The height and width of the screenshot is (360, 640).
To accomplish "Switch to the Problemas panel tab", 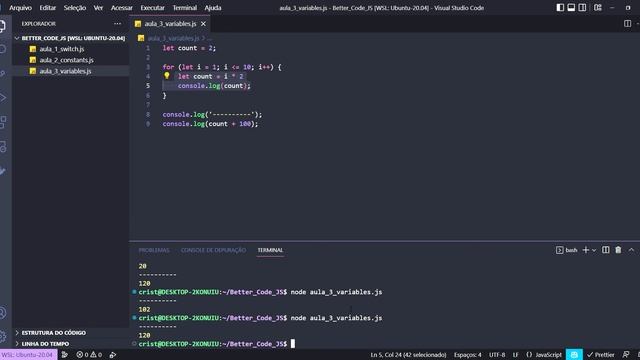I will click(x=154, y=250).
